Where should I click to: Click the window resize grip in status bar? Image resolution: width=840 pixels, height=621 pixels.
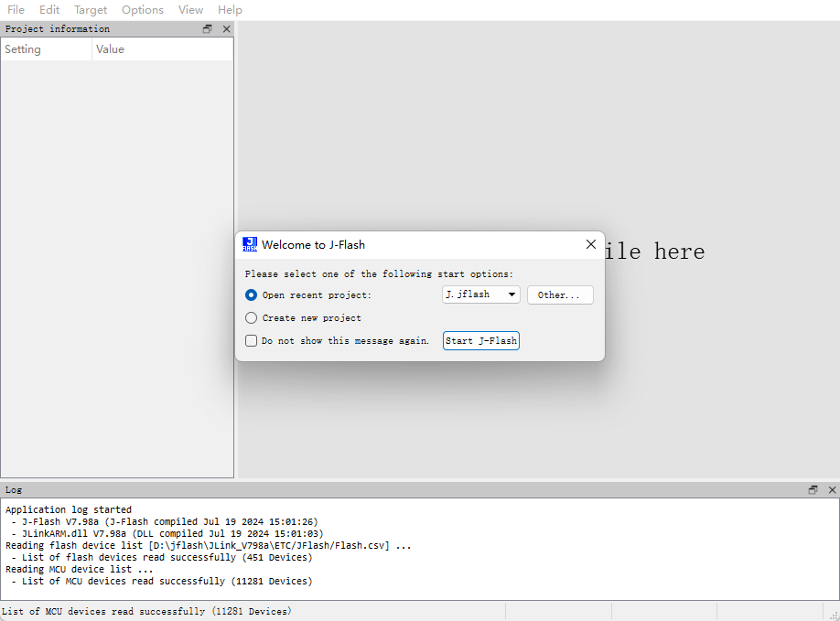coord(834,616)
